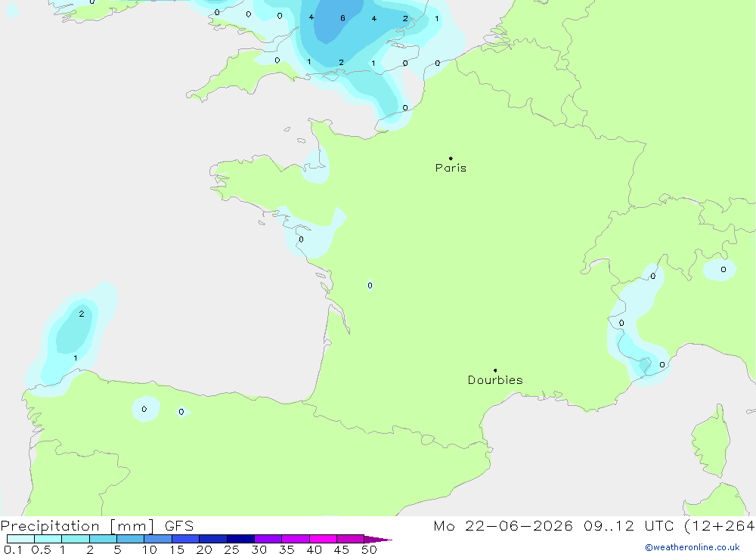Select the 5–10 mm legend color swatch
Image resolution: width=756 pixels, height=554 pixels.
coord(130,539)
